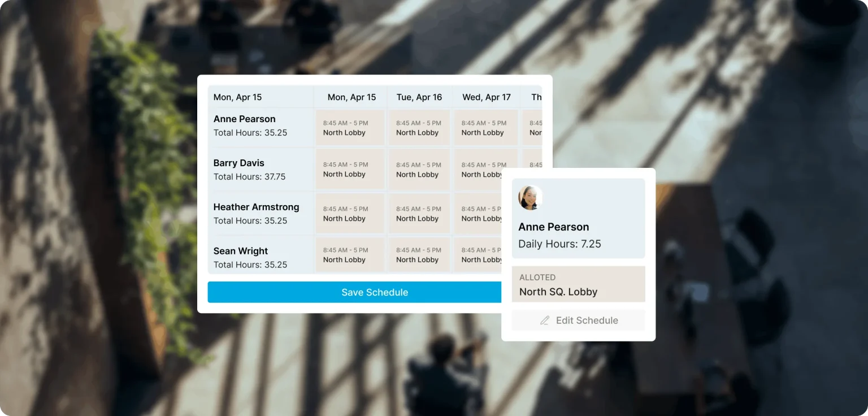The image size is (868, 416).
Task: Click the partially visible Thursday column header
Action: pyautogui.click(x=536, y=97)
